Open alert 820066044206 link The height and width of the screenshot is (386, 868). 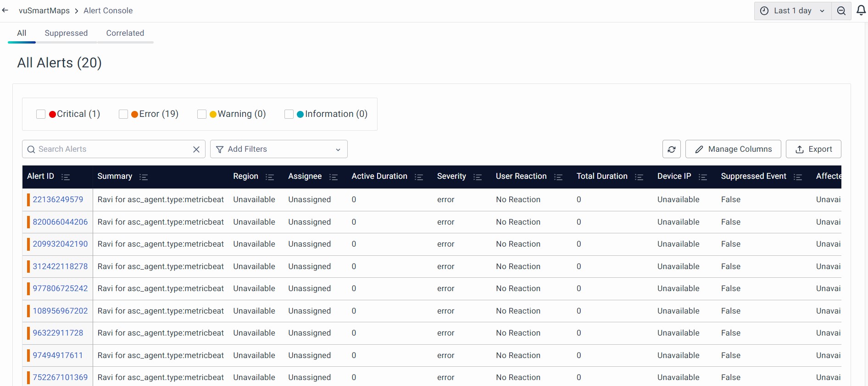point(60,222)
